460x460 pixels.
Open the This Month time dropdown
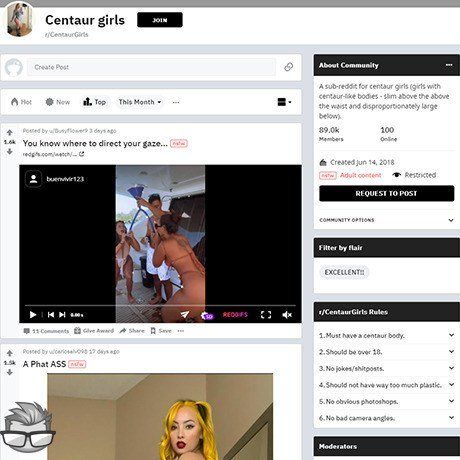(x=140, y=102)
